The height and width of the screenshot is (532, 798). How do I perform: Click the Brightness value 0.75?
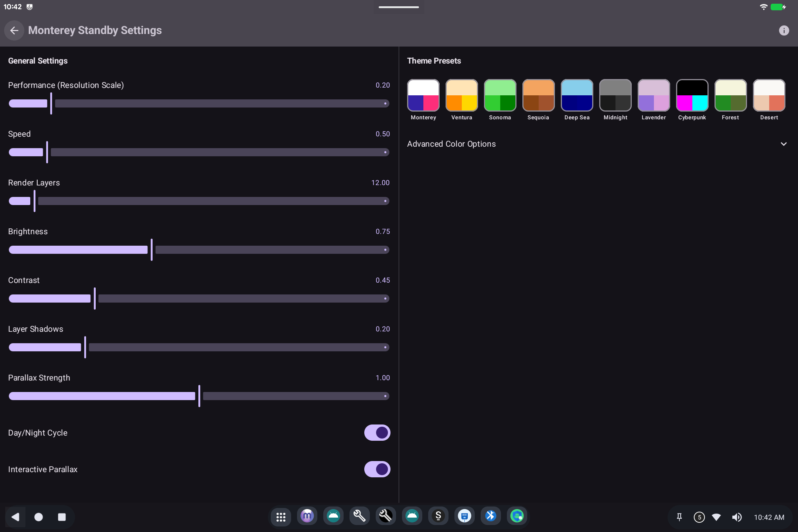(x=383, y=232)
